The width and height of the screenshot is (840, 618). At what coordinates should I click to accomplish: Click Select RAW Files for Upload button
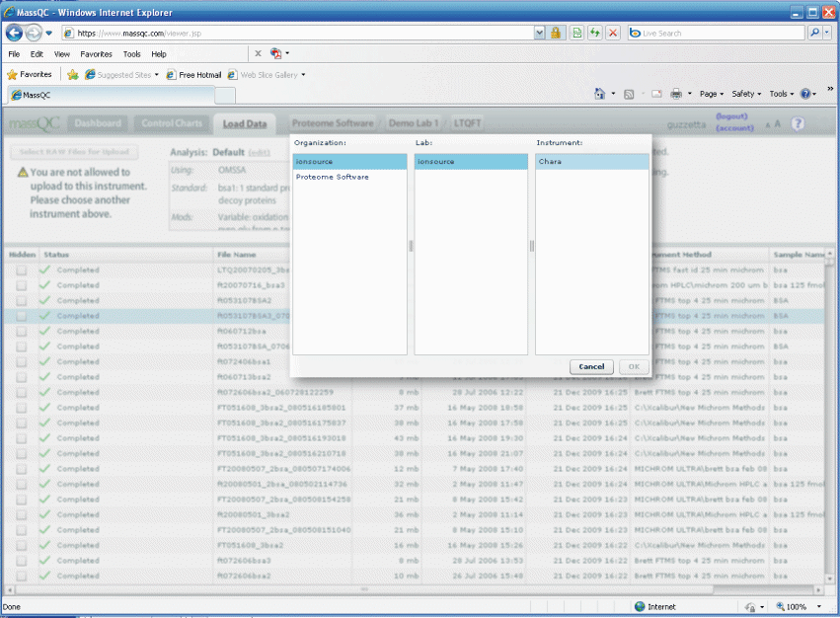[74, 152]
